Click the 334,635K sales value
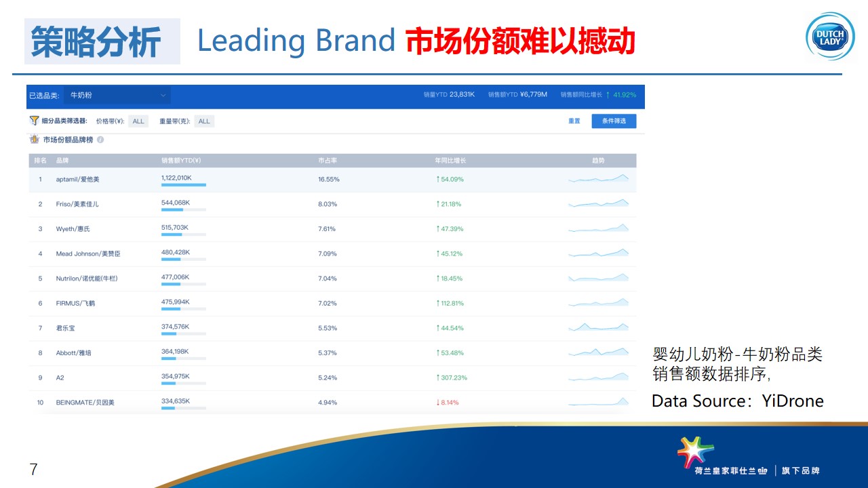The width and height of the screenshot is (868, 488). pyautogui.click(x=176, y=401)
